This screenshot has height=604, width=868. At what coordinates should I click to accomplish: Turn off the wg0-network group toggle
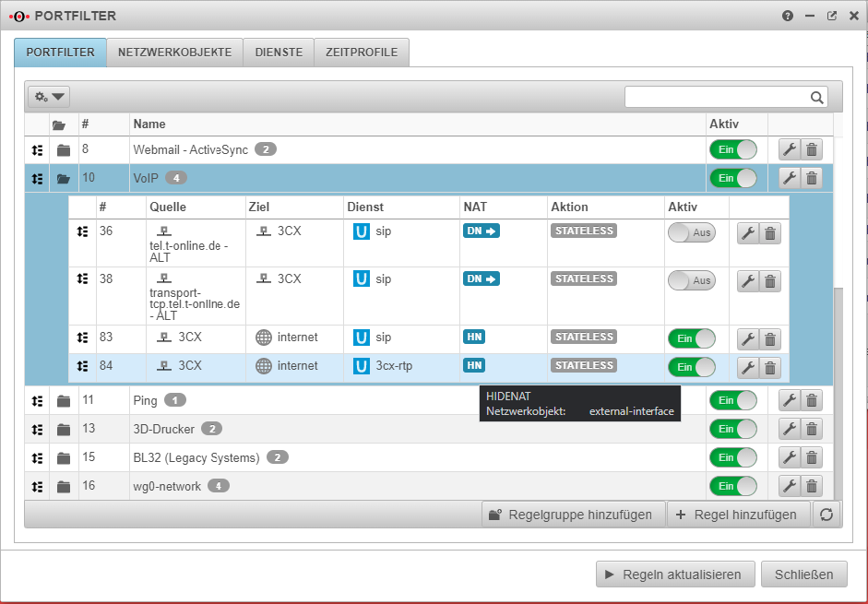point(732,486)
